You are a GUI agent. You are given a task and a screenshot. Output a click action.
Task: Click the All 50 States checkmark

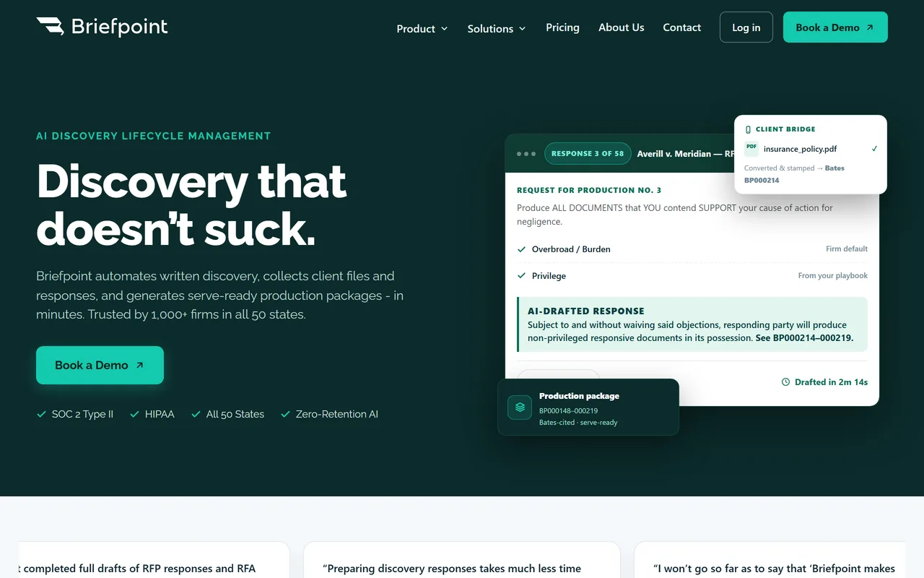(196, 414)
